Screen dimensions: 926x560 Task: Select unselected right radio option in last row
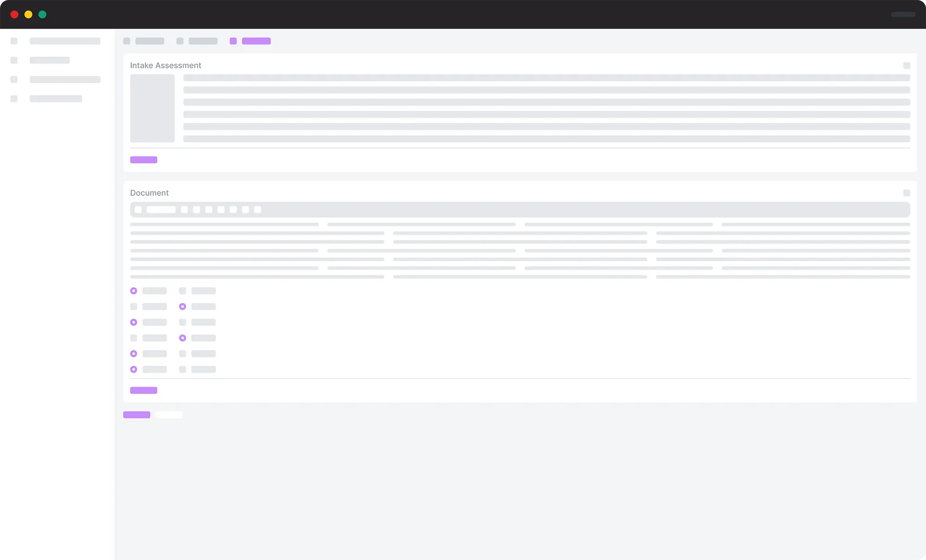pyautogui.click(x=182, y=369)
